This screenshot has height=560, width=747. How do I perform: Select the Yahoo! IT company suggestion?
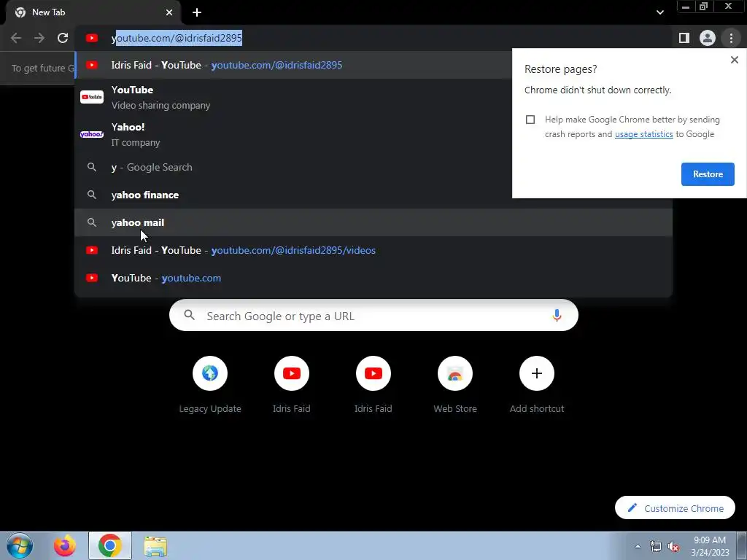(x=293, y=134)
